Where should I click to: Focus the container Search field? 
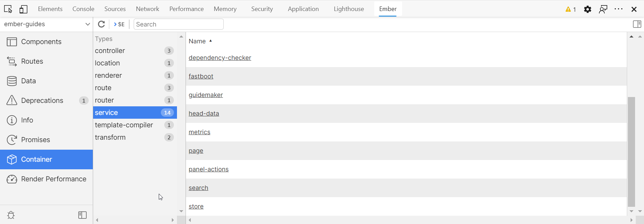pos(178,24)
